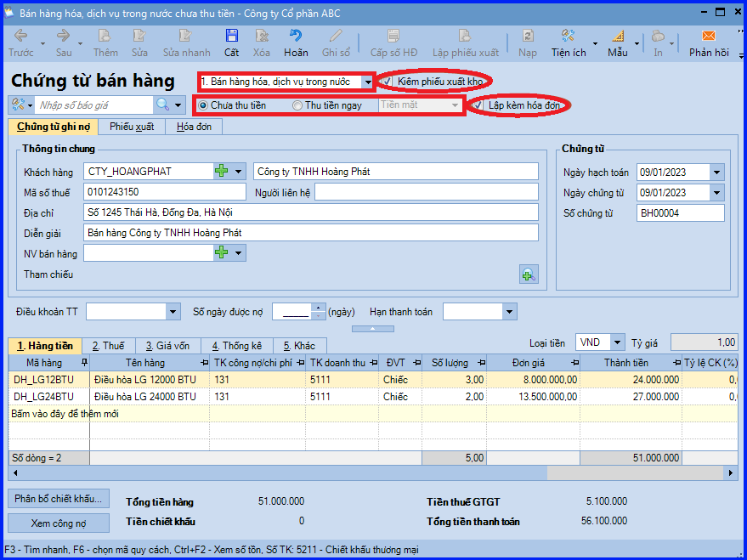Viewport: 747px width, 560px height.
Task: Toggle Lập kèm hóa đơn checkbox
Action: tap(478, 105)
